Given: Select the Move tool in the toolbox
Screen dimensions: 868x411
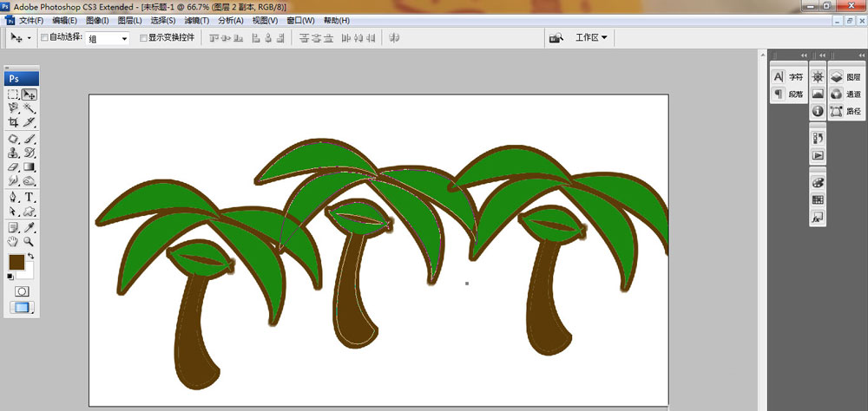Looking at the screenshot, I should 30,95.
